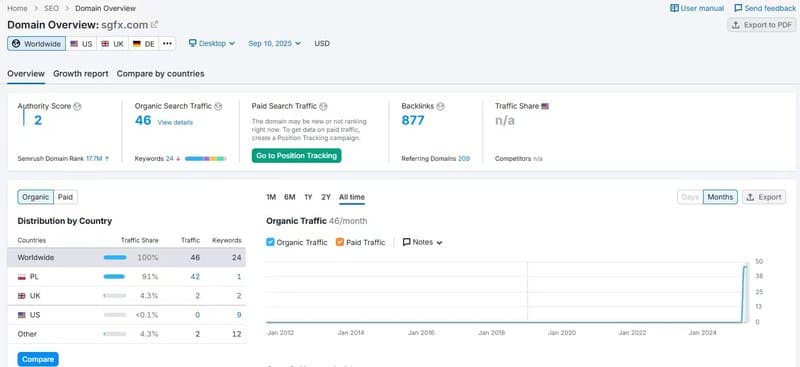Select the US database button

click(x=81, y=43)
